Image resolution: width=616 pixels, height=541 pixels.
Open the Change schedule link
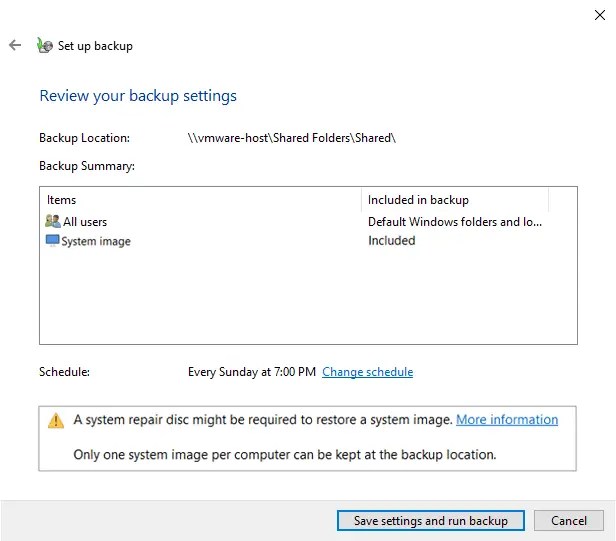[x=367, y=372]
